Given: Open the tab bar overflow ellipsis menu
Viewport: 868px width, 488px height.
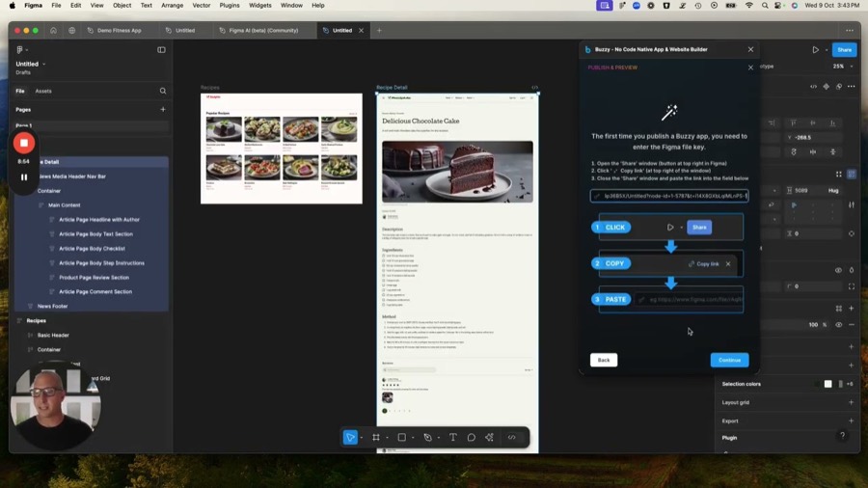Looking at the screenshot, I should [849, 31].
